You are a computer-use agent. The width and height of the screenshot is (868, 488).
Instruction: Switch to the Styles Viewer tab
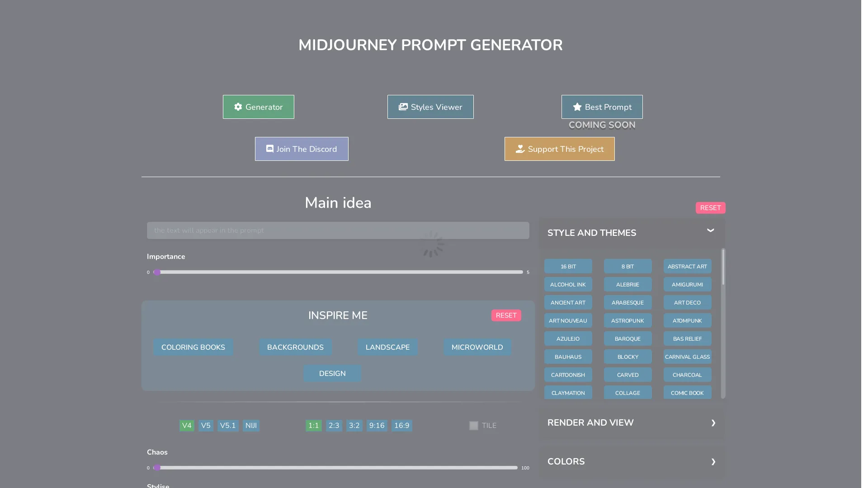[430, 107]
